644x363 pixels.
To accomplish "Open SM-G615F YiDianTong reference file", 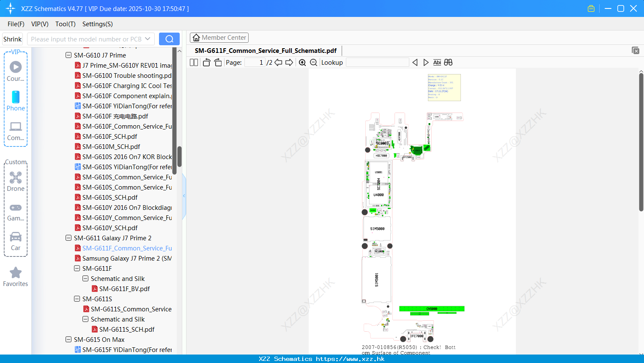I will [123, 349].
